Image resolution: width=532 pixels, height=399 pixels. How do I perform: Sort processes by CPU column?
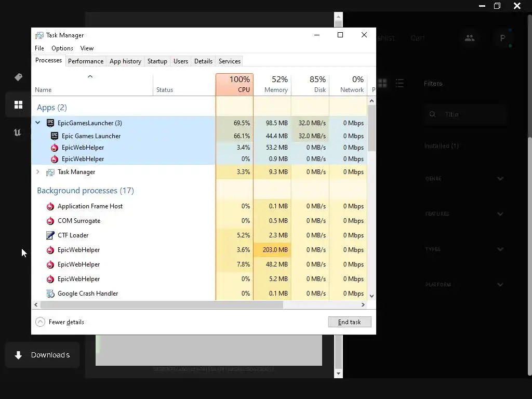pyautogui.click(x=234, y=85)
